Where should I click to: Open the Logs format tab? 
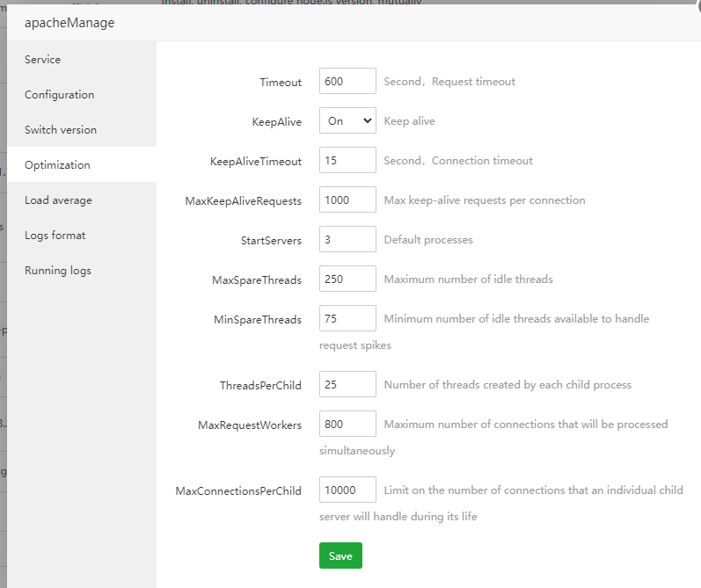point(55,236)
